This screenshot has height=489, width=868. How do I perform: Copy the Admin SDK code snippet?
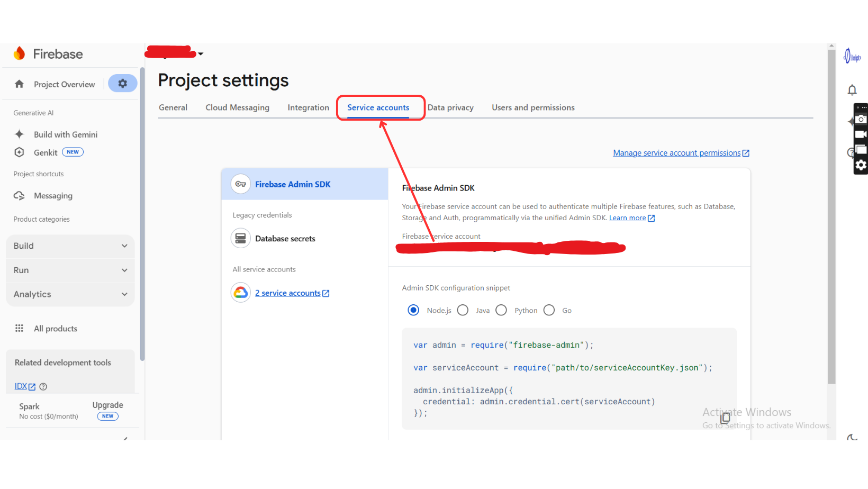[725, 418]
